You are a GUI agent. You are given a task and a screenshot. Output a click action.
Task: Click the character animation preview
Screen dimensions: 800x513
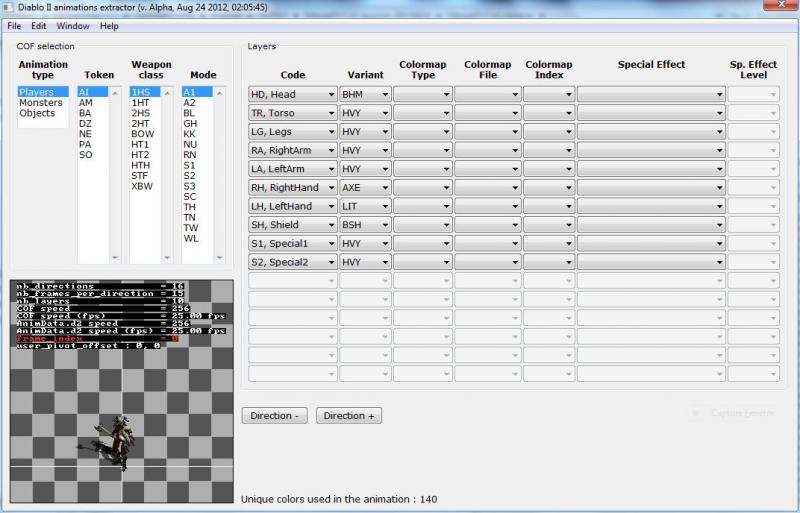click(x=122, y=392)
